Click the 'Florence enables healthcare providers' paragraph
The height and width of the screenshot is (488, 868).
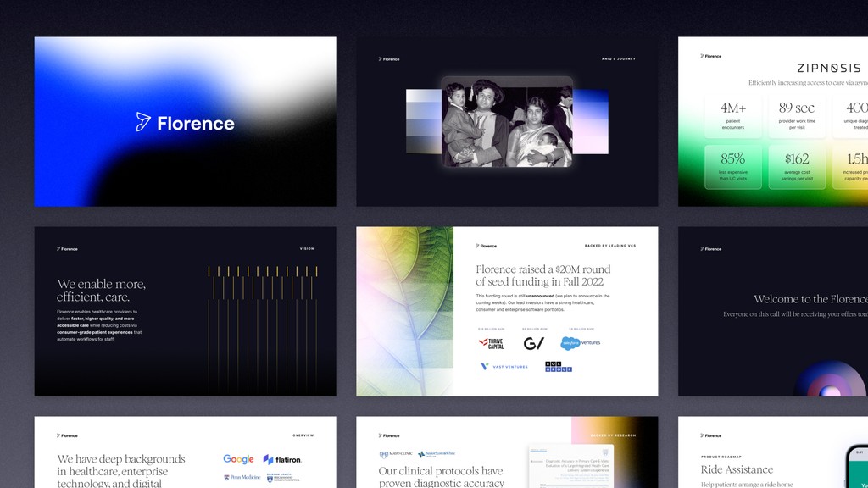[100, 325]
